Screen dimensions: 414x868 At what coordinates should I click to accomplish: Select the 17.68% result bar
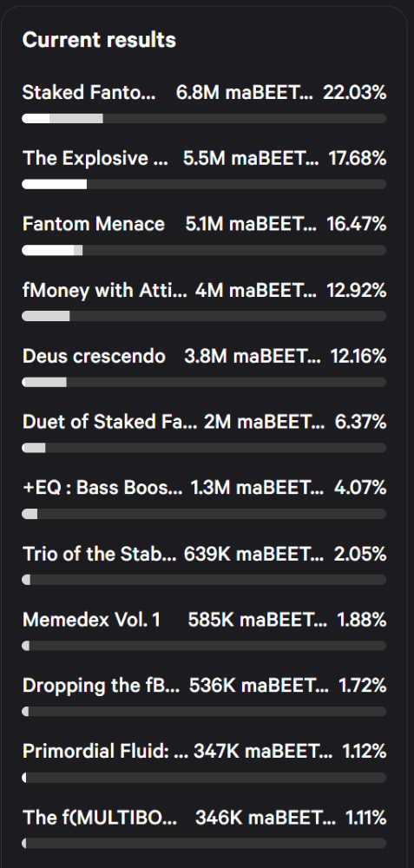tap(204, 184)
